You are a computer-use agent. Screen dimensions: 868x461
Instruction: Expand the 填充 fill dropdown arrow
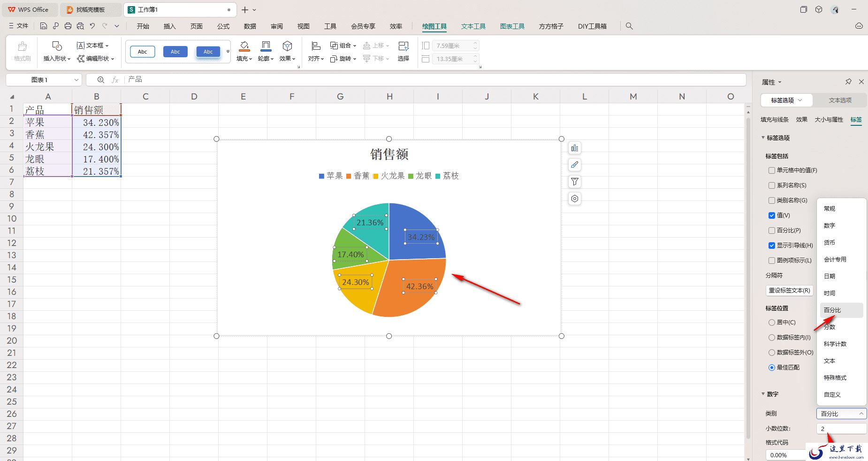(251, 59)
